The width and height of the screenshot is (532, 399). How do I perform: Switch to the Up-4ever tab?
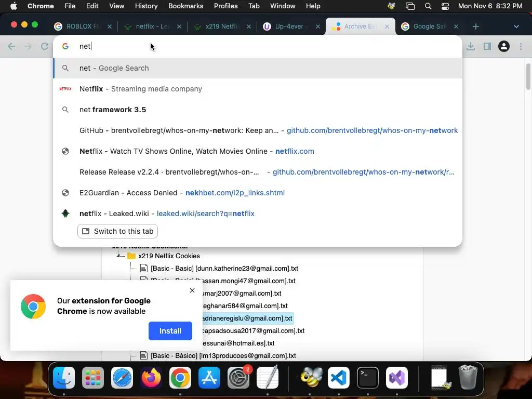point(291,26)
